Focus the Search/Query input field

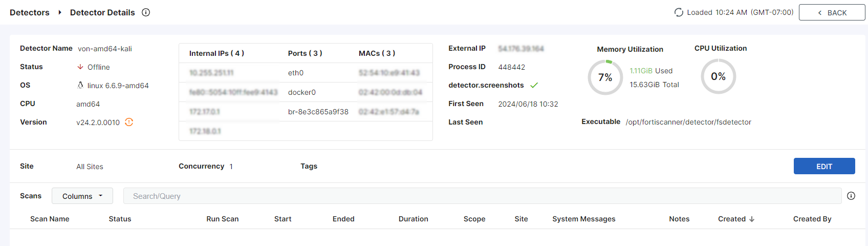point(482,196)
